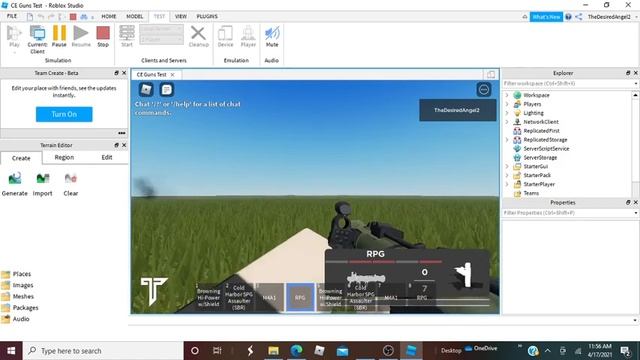Expand the NetworkClient tree node
The image size is (640, 360).
click(507, 122)
